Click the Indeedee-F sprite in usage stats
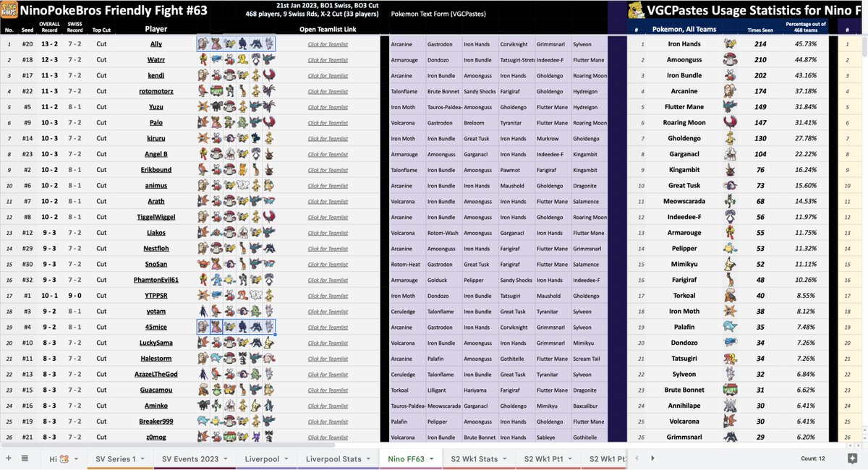 (731, 217)
